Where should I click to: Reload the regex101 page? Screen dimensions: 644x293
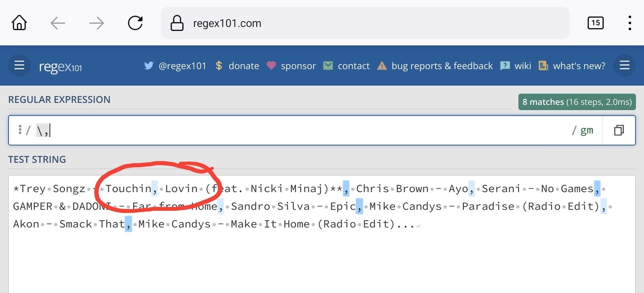(135, 23)
